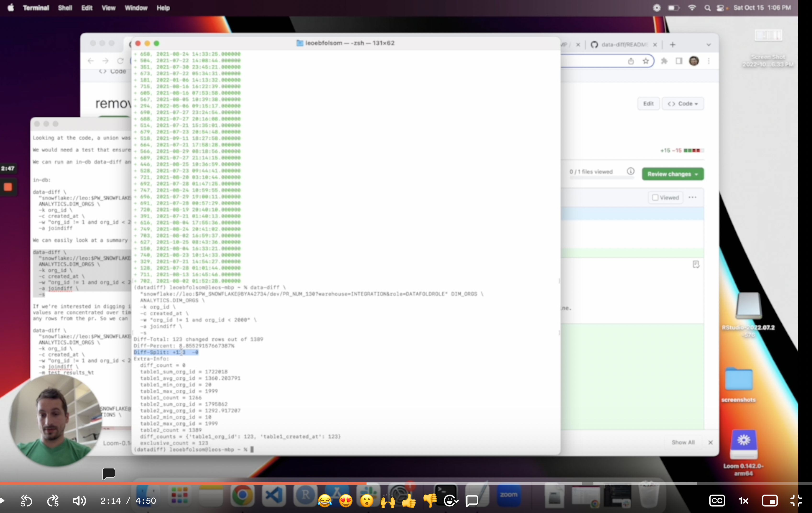The image size is (812, 513).
Task: Open the Code dropdown button
Action: point(682,103)
